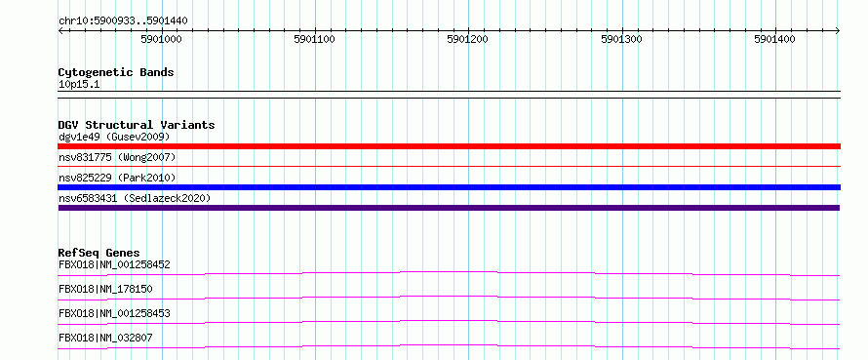This screenshot has height=360, width=868.
Task: Open the Cytogenetic Bands track title
Action: click(x=116, y=72)
